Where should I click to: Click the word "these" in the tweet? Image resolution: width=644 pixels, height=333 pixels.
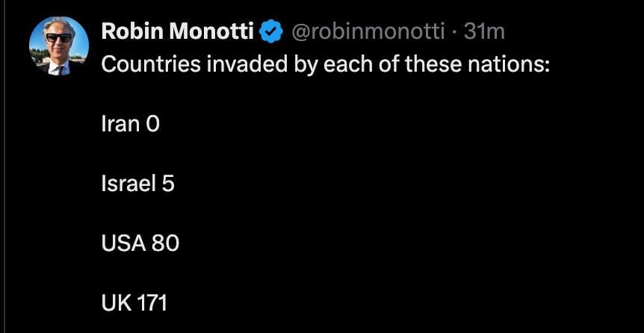coord(433,64)
